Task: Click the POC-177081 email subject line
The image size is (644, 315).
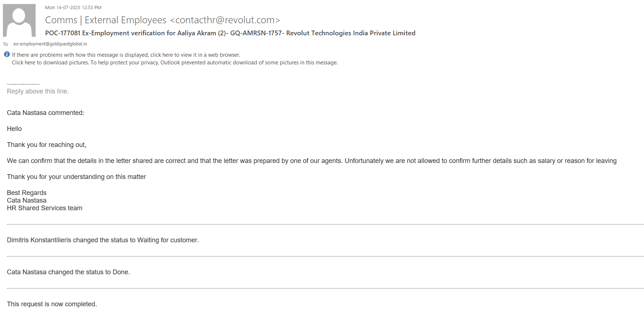Action: [230, 33]
